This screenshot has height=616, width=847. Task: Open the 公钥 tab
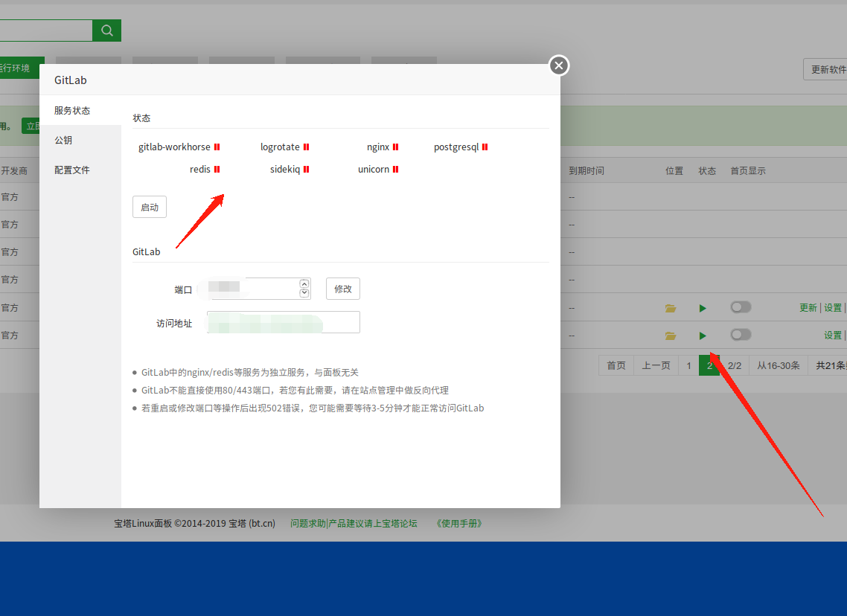(80, 141)
